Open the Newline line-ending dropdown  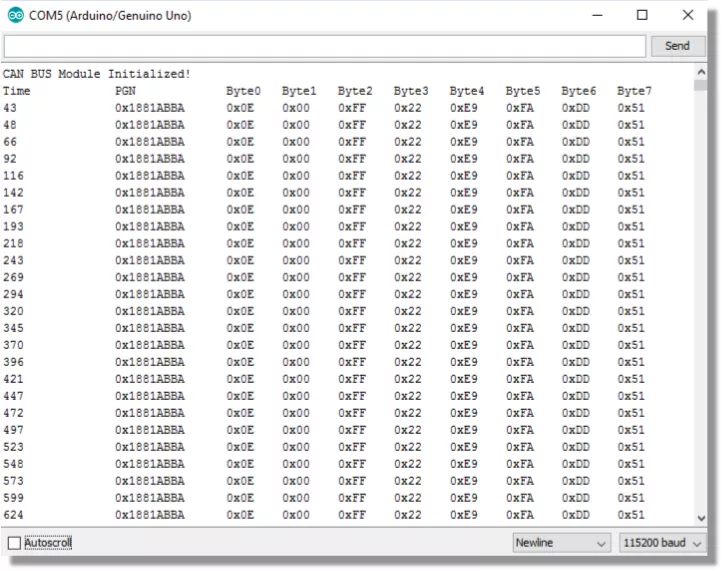click(x=561, y=543)
